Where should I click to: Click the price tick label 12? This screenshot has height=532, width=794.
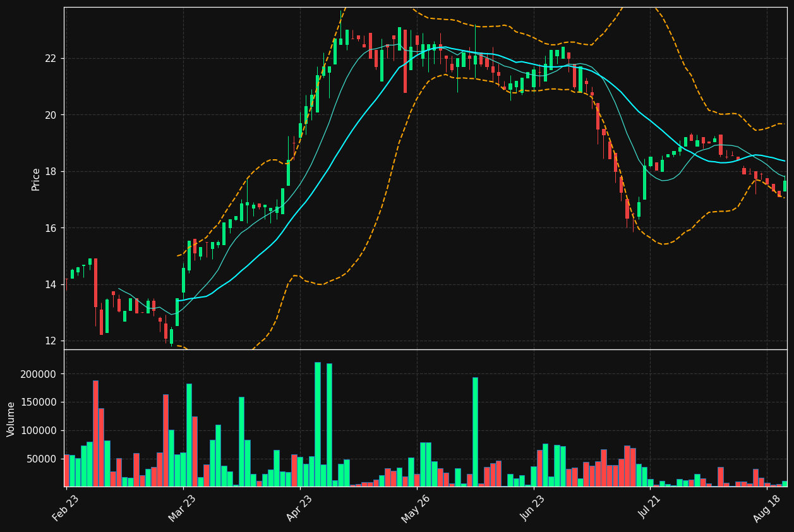pyautogui.click(x=51, y=341)
